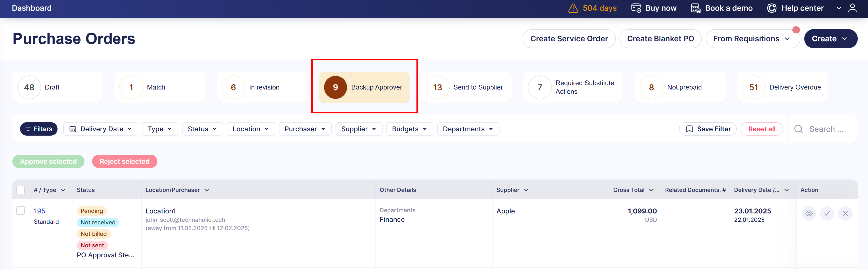Open the Supplier filter dropdown
Screen dimensions: 868x270
pos(359,129)
